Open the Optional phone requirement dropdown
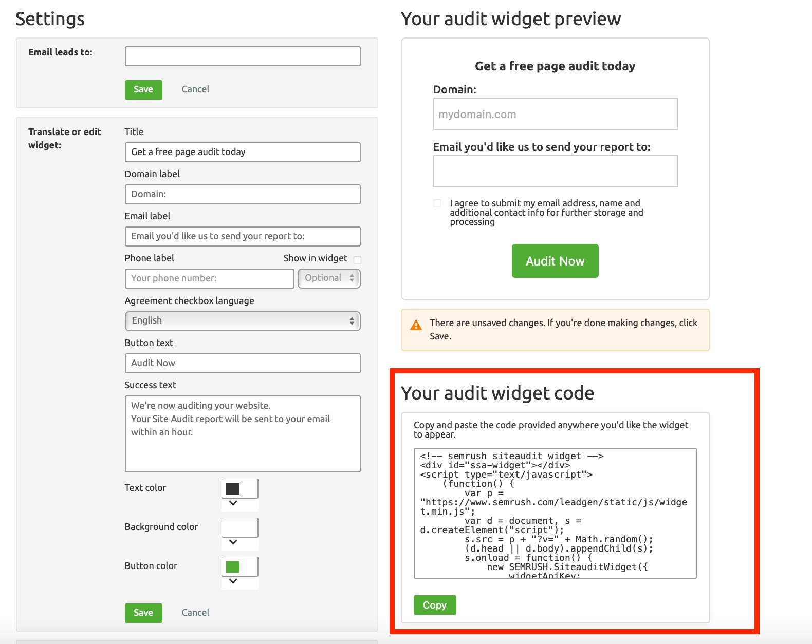Viewport: 812px width, 644px height. pos(329,278)
